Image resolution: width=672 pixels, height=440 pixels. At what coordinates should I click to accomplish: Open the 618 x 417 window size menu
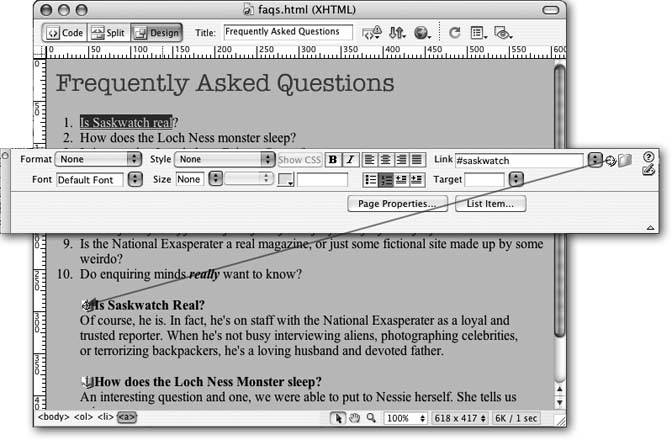pos(460,418)
